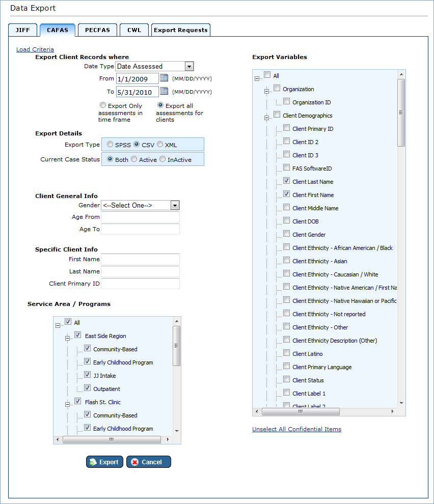Viewport: 434px width, 504px height.
Task: Click Service Area scroll right arrow
Action: [x=168, y=439]
